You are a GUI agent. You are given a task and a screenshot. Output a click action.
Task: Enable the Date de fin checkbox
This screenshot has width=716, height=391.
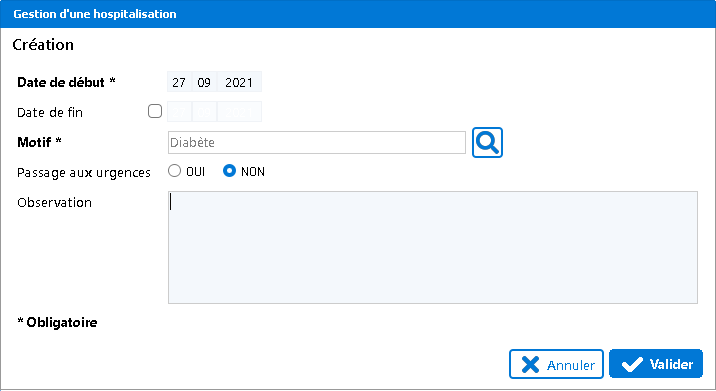[155, 111]
